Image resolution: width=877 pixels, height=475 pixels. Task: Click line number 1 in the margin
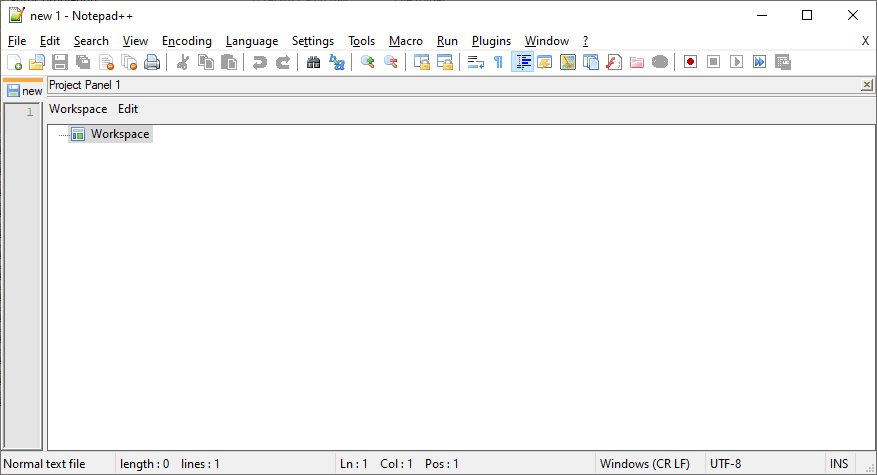30,112
